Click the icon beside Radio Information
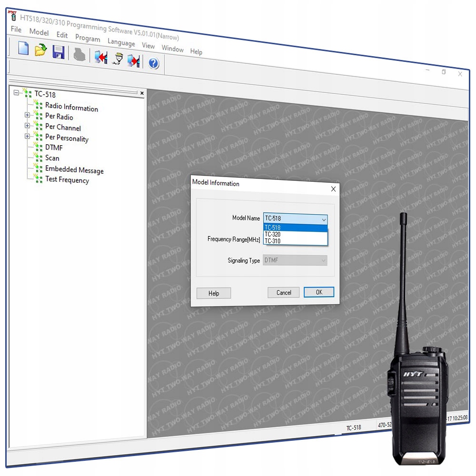Image resolution: width=476 pixels, height=476 pixels. [x=38, y=104]
